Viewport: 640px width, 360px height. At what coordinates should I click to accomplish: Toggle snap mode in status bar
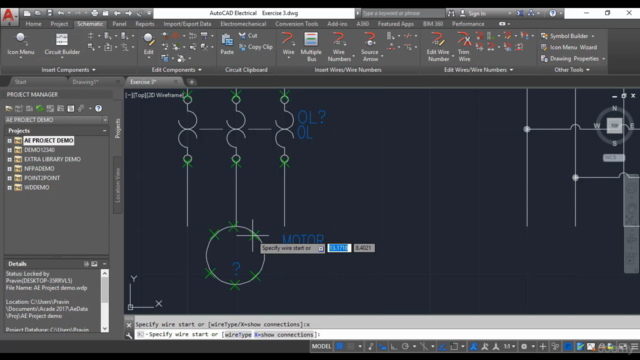point(351,347)
